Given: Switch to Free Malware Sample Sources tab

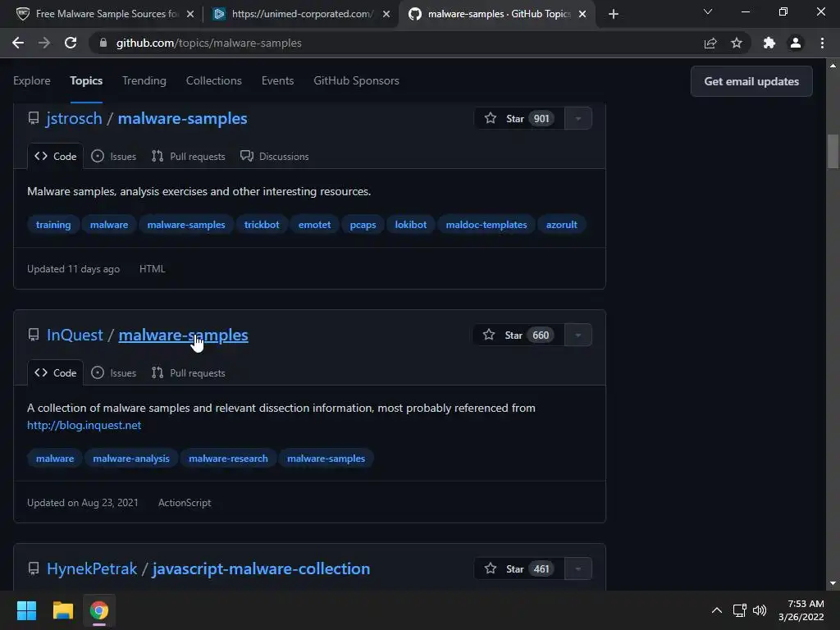Looking at the screenshot, I should [x=106, y=14].
